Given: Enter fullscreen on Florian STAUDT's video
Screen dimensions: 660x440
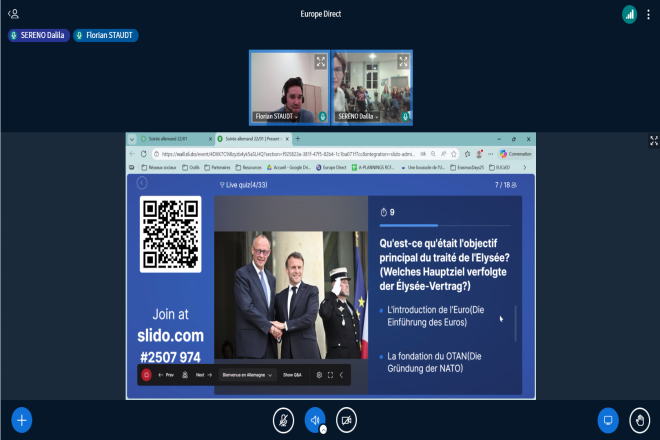Looking at the screenshot, I should point(320,61).
